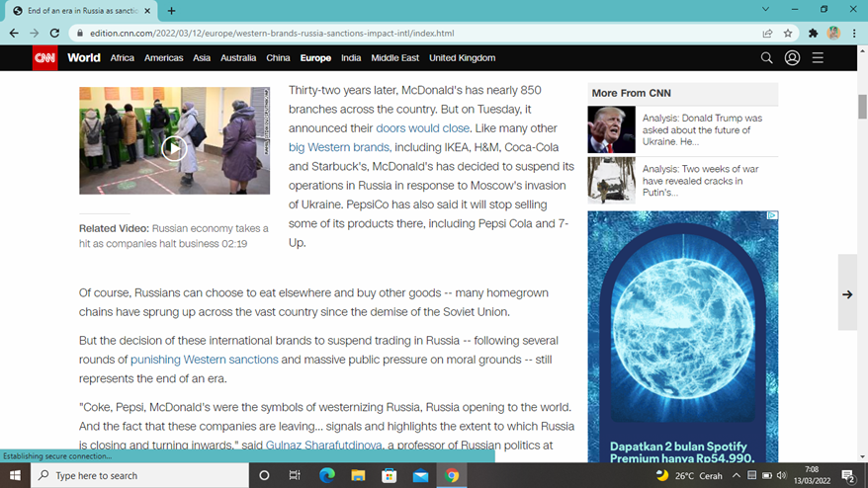The width and height of the screenshot is (868, 488).
Task: Open the Chrome extensions puzzle icon
Action: 813,34
